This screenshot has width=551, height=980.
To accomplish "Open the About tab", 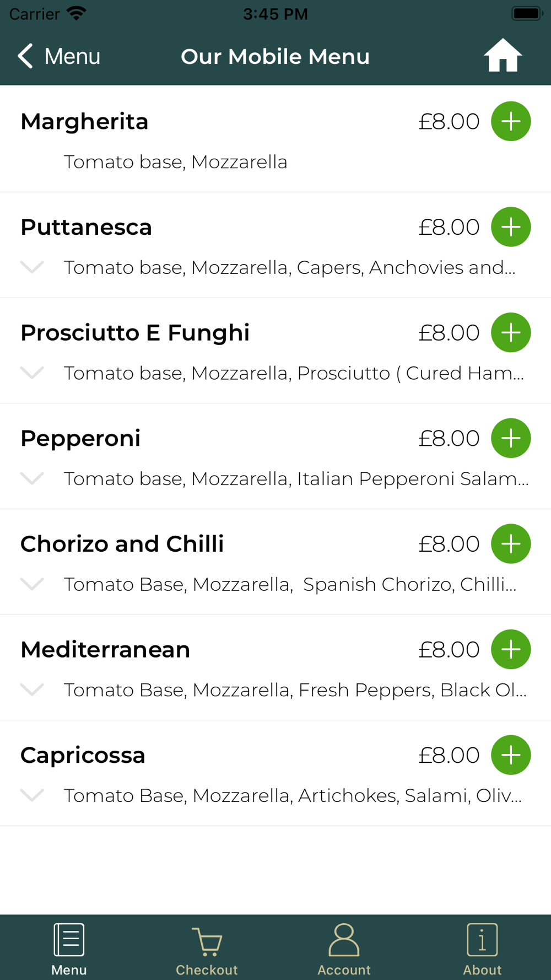I will pos(482,949).
